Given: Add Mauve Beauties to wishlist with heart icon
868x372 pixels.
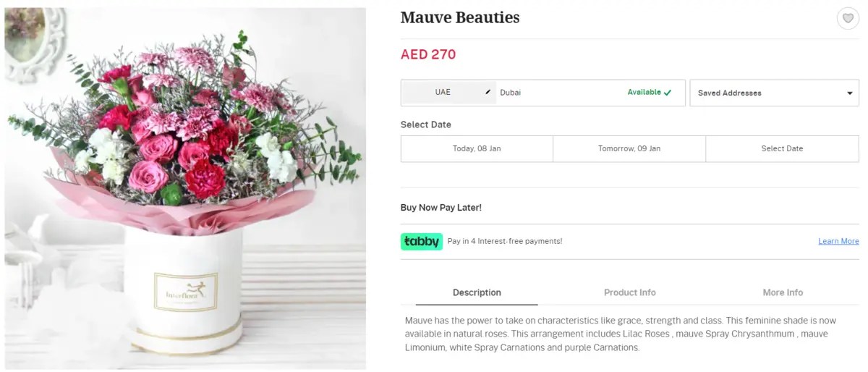Looking at the screenshot, I should click(848, 19).
